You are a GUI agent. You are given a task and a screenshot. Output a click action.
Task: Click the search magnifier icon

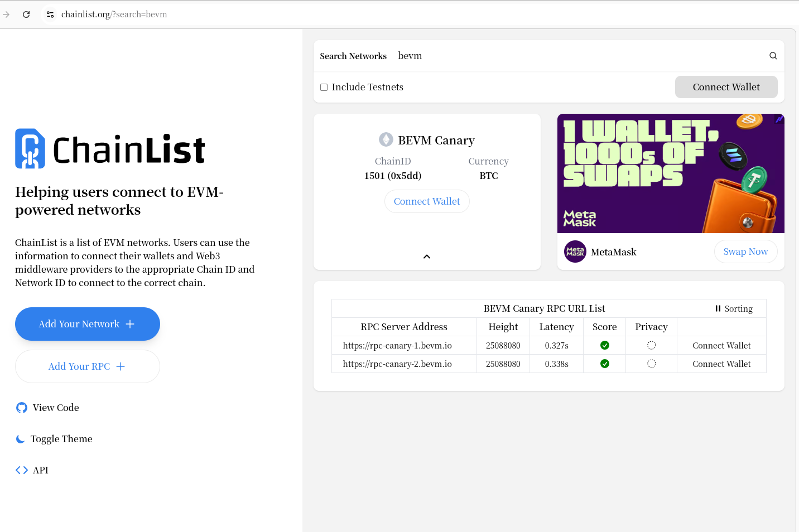773,56
